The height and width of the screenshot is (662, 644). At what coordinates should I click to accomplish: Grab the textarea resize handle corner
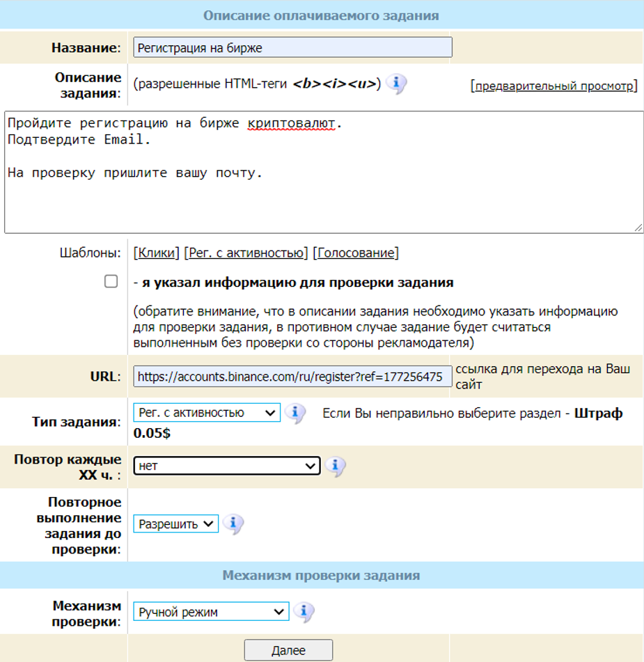pyautogui.click(x=638, y=228)
